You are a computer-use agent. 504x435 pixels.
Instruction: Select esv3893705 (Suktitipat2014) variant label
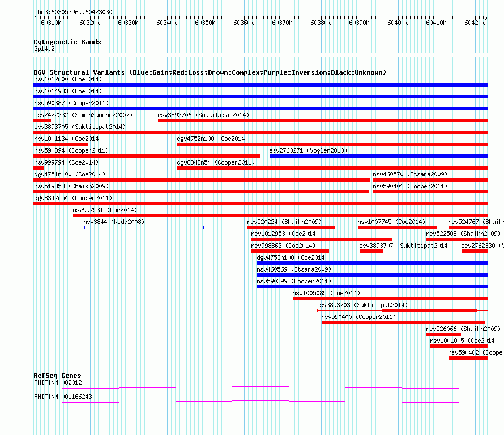(80, 127)
